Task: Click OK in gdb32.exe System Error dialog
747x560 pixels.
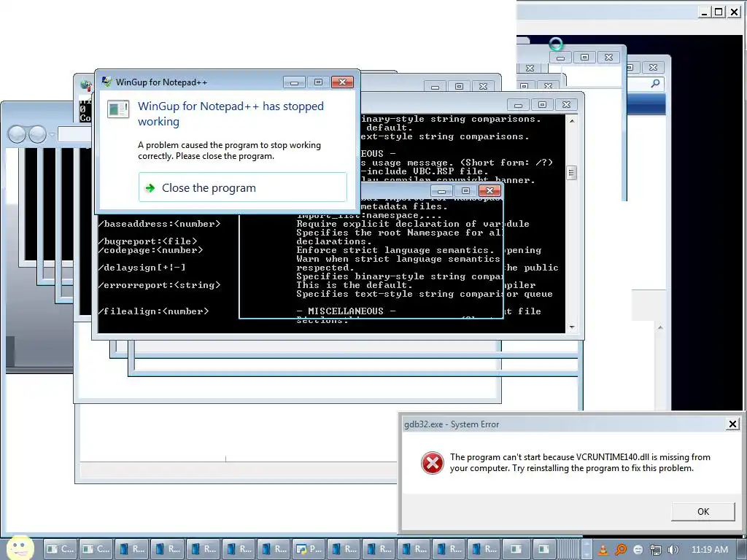Action: 703,511
